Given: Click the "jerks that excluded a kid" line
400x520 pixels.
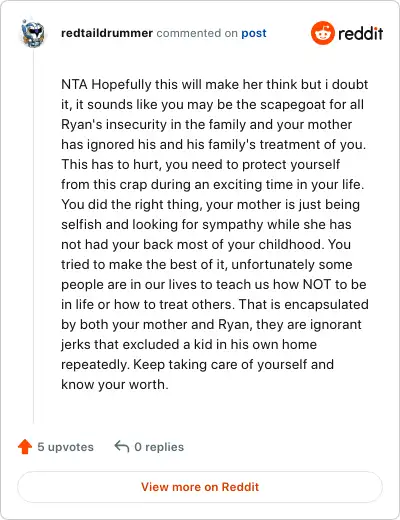Looking at the screenshot, I should tap(189, 344).
